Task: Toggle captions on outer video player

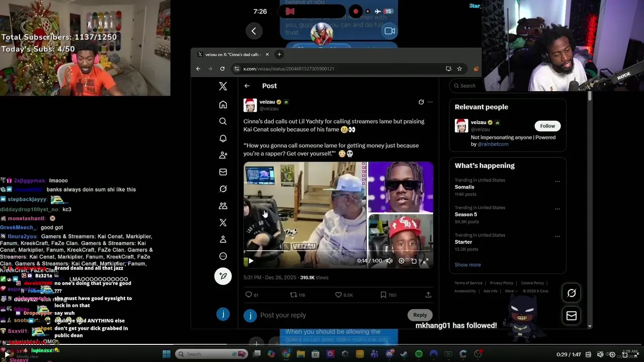Action: 589,354
